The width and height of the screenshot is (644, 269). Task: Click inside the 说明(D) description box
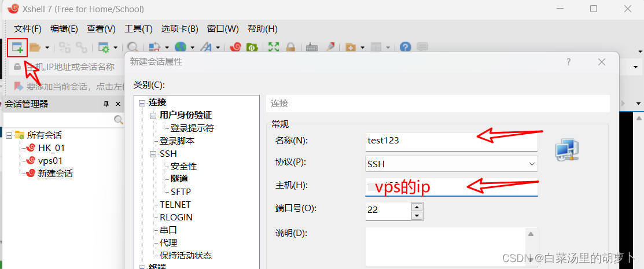click(x=446, y=246)
